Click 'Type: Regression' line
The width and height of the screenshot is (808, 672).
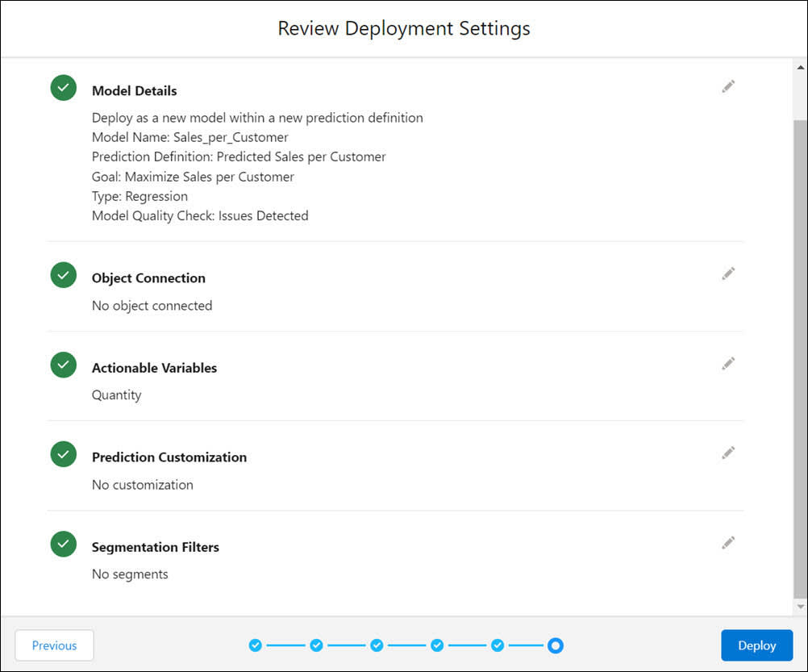click(140, 196)
